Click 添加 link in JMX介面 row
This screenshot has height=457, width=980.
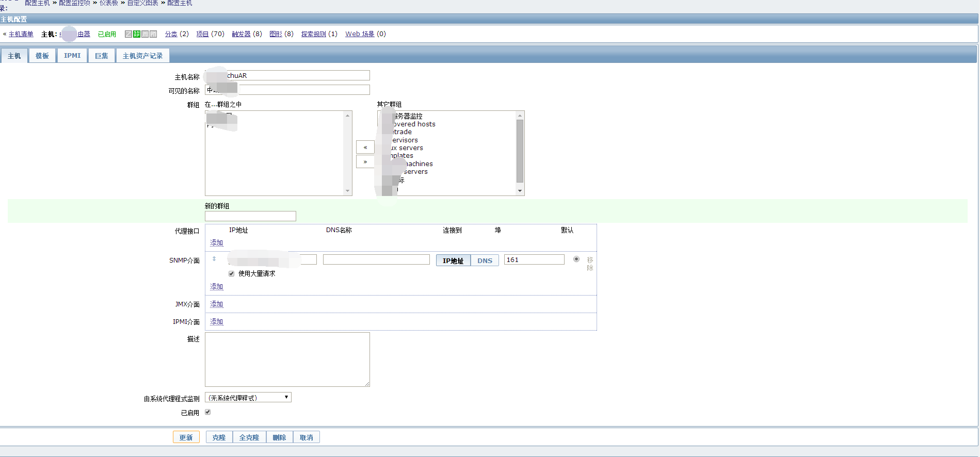coord(217,304)
